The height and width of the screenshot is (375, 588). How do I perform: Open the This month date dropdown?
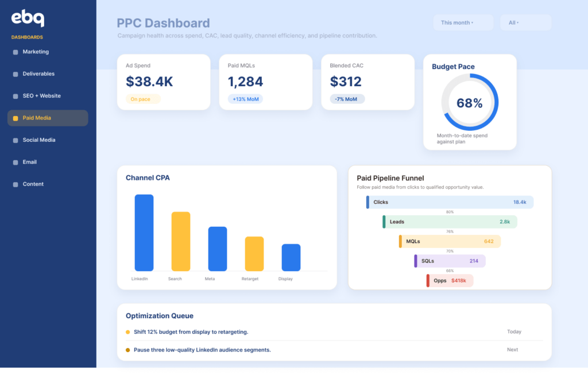pos(463,23)
